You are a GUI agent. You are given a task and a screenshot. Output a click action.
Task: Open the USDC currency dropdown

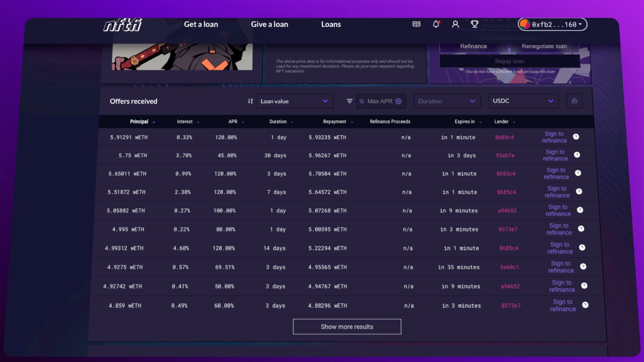[524, 101]
